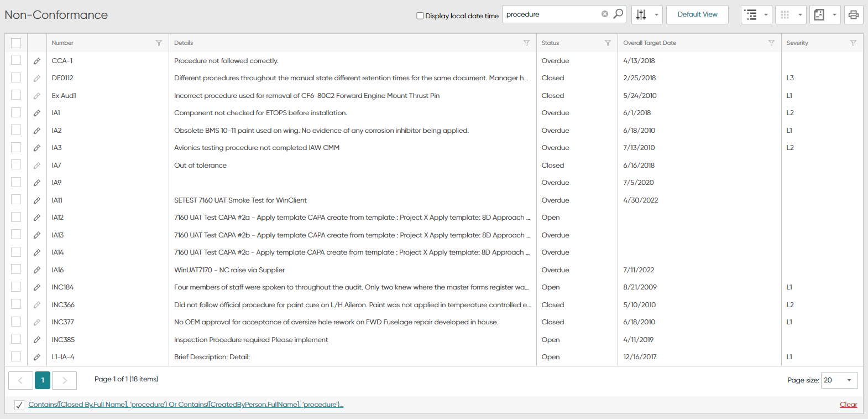Sort by the Status column header

(x=550, y=43)
